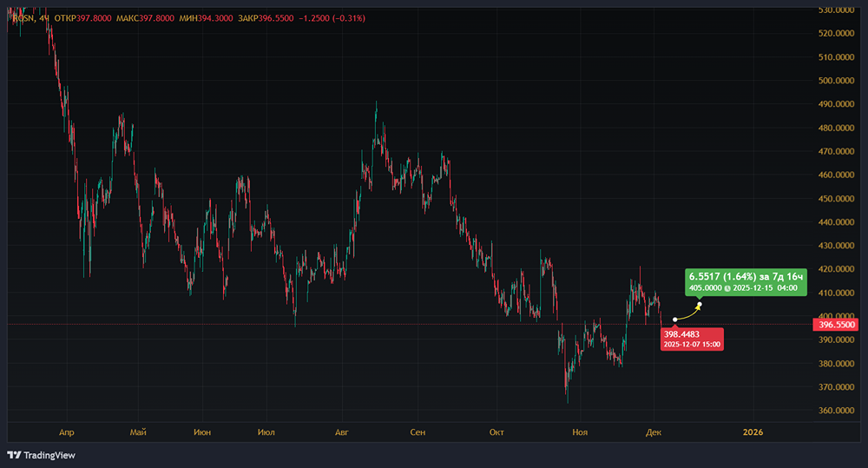The image size is (868, 468).
Task: Click 430.0000 on the price scale
Action: click(836, 246)
